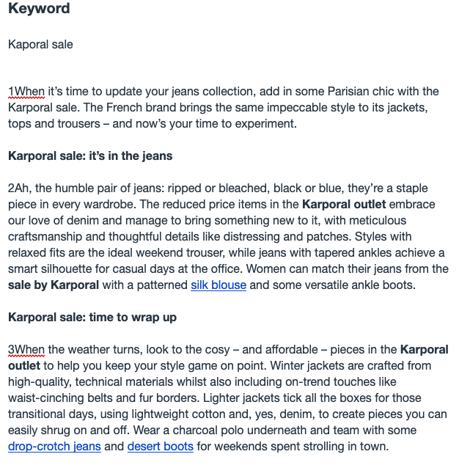Place cursor on the word "craftsmanship"
Image resolution: width=459 pixels, height=476 pixels.
pyautogui.click(x=43, y=236)
